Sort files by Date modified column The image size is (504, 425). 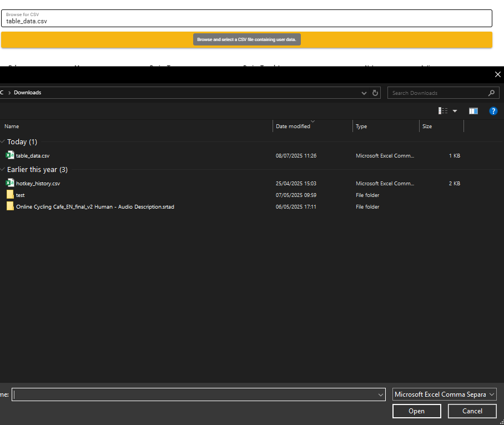293,127
